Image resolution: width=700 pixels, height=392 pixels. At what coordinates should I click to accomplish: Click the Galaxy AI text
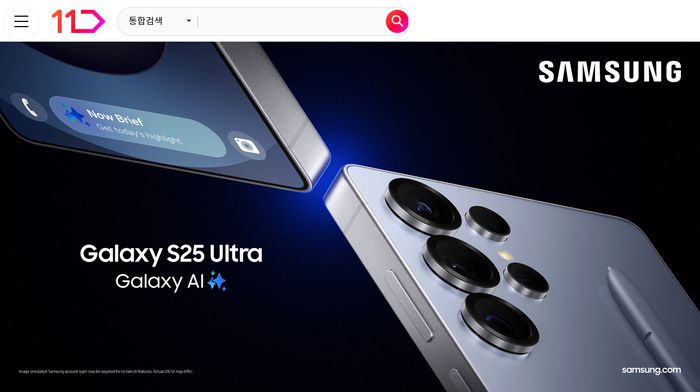pos(159,282)
